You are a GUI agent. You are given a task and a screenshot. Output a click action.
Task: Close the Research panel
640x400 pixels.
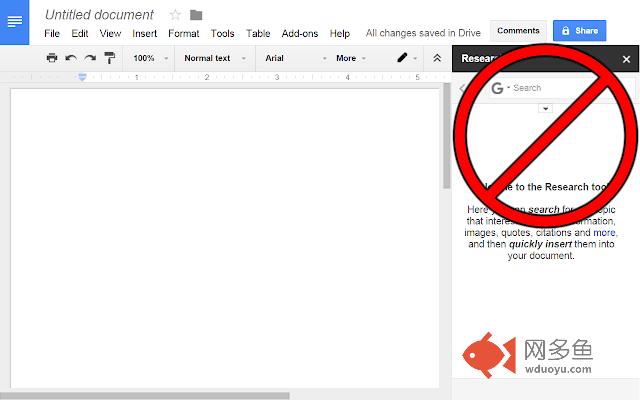(x=627, y=59)
